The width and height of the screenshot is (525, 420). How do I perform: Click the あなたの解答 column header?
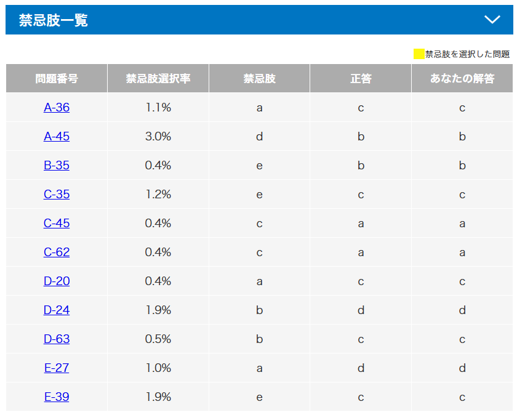(462, 79)
